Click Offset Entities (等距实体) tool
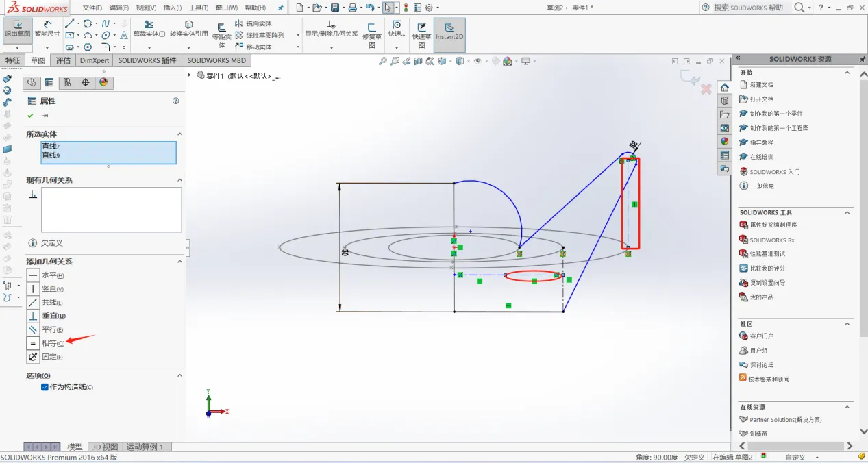Viewport: 868px width, 463px height. click(222, 36)
